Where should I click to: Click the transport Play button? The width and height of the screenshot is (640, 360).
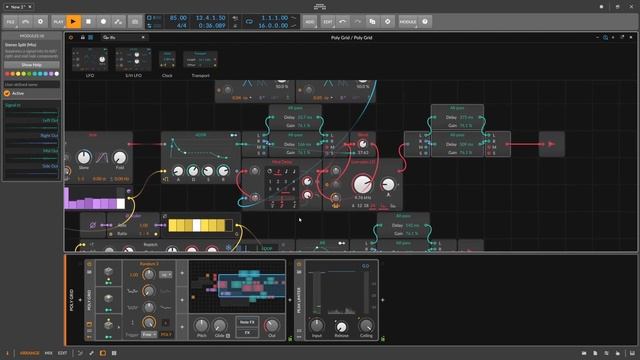point(73,22)
